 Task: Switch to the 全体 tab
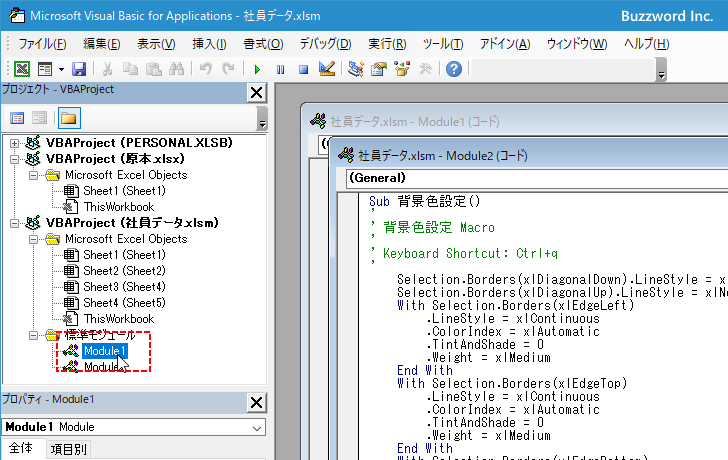tap(21, 448)
